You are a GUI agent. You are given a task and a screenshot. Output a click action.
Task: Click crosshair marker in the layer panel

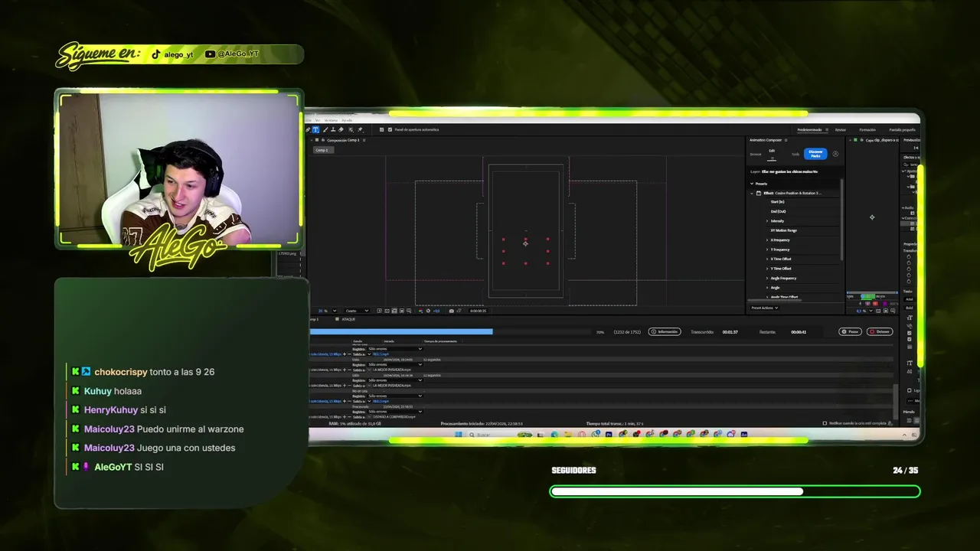coord(872,217)
